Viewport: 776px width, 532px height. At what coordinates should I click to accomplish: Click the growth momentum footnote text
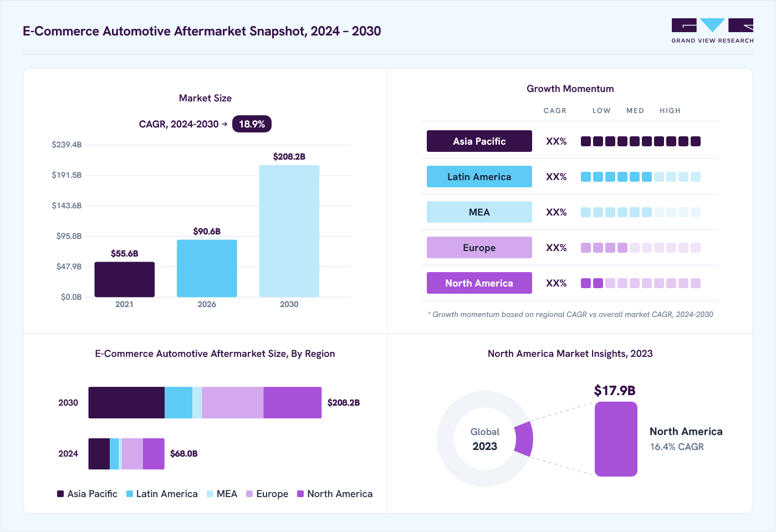[570, 314]
